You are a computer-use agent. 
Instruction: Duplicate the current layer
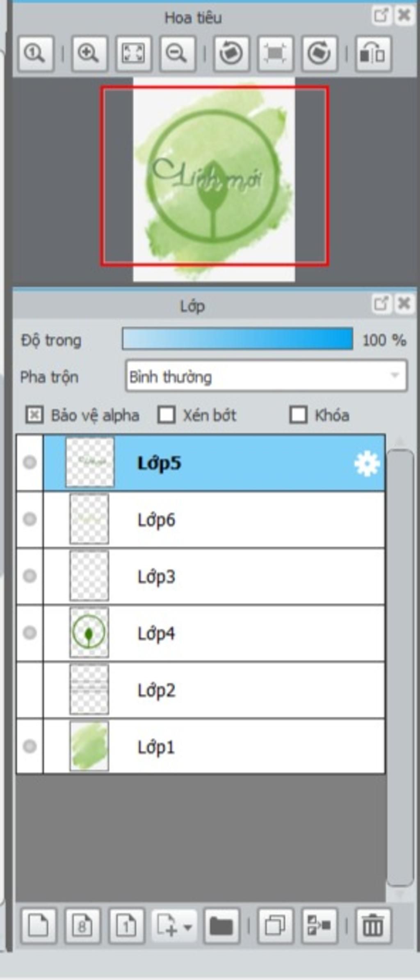coord(275,926)
